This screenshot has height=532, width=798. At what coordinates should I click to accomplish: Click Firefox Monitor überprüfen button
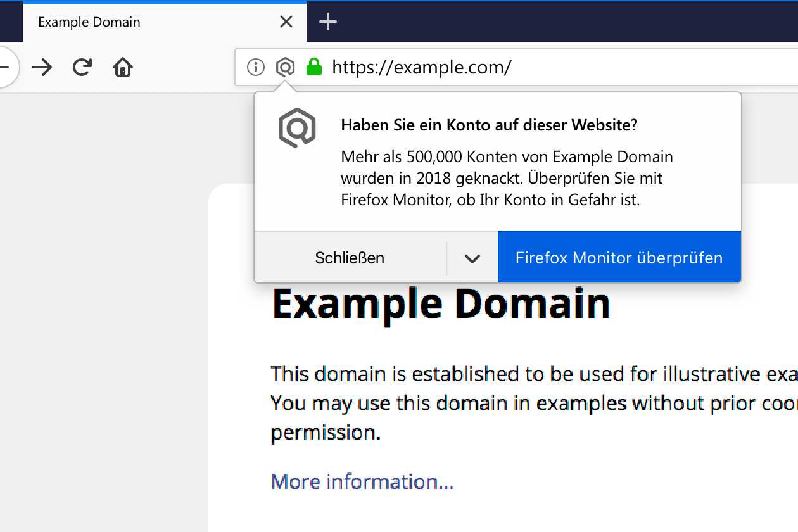[619, 257]
